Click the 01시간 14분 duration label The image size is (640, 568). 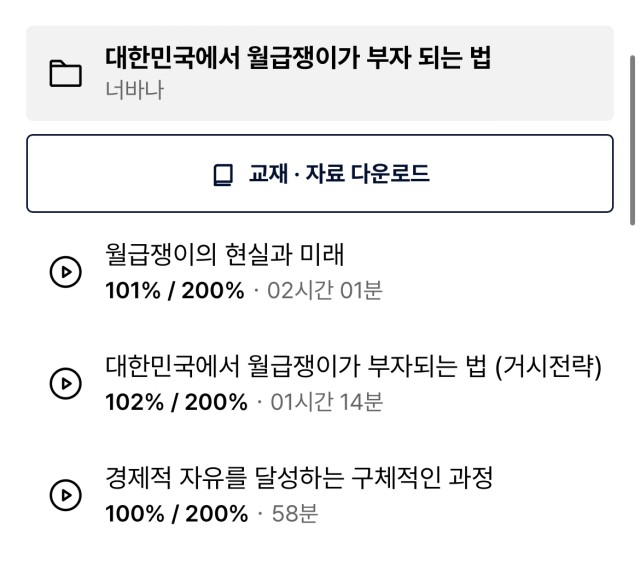click(327, 402)
